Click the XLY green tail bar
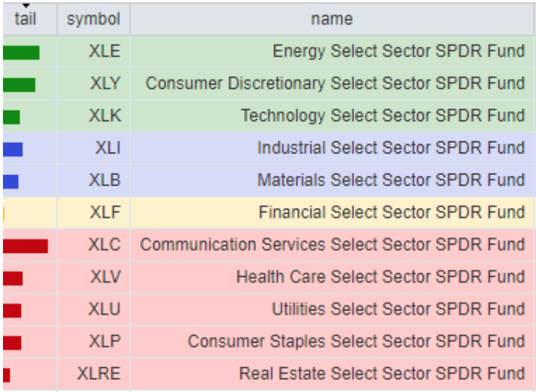This screenshot has height=392, width=536. tap(19, 85)
